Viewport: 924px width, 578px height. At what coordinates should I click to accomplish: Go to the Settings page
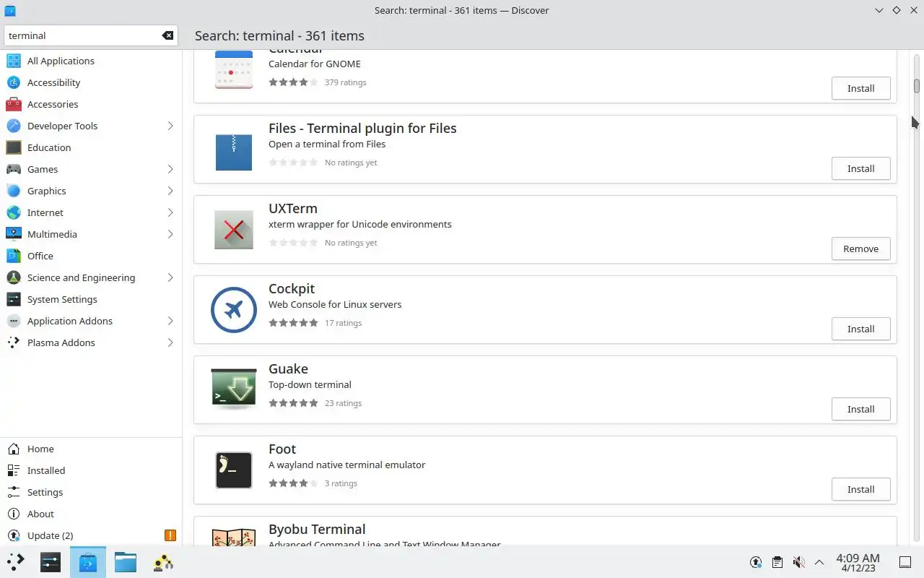45,492
